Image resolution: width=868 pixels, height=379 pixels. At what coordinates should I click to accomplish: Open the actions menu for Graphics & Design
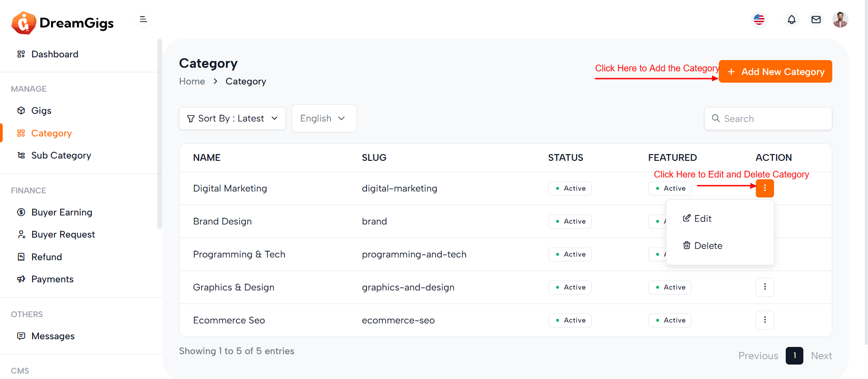[x=764, y=287]
